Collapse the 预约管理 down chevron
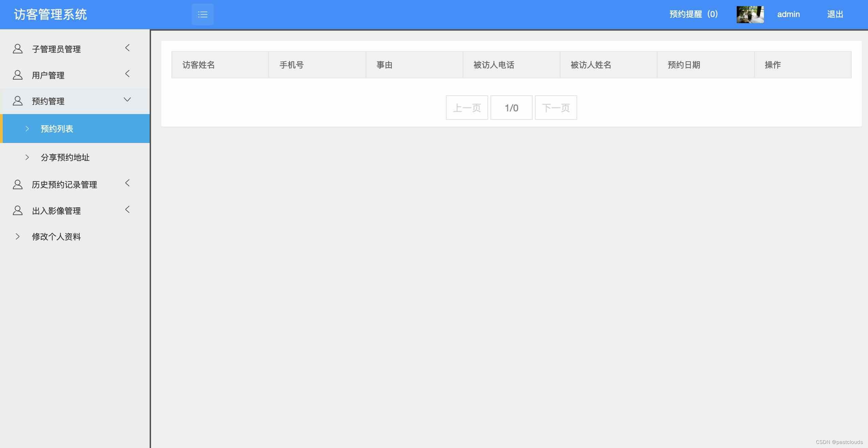Image resolution: width=868 pixels, height=448 pixels. tap(127, 99)
